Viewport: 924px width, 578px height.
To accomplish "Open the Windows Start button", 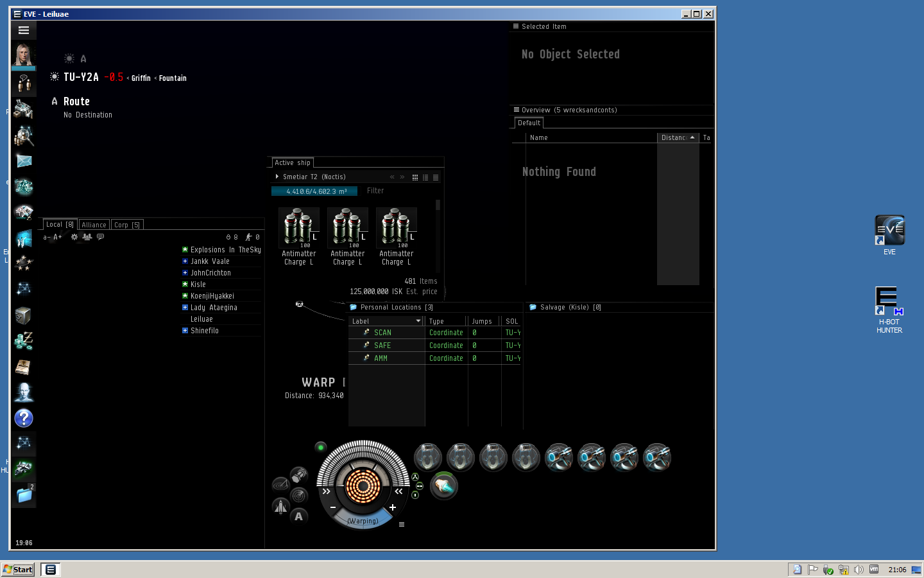I will pyautogui.click(x=18, y=570).
